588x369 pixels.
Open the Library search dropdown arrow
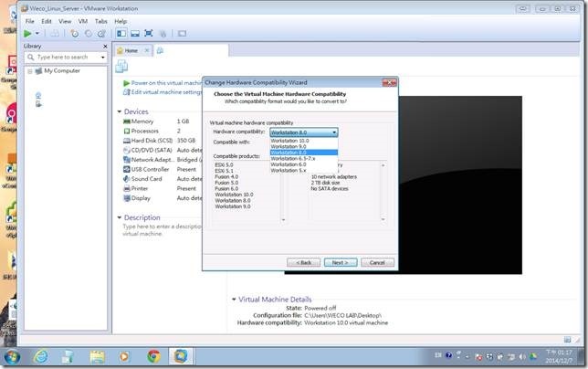(103, 58)
